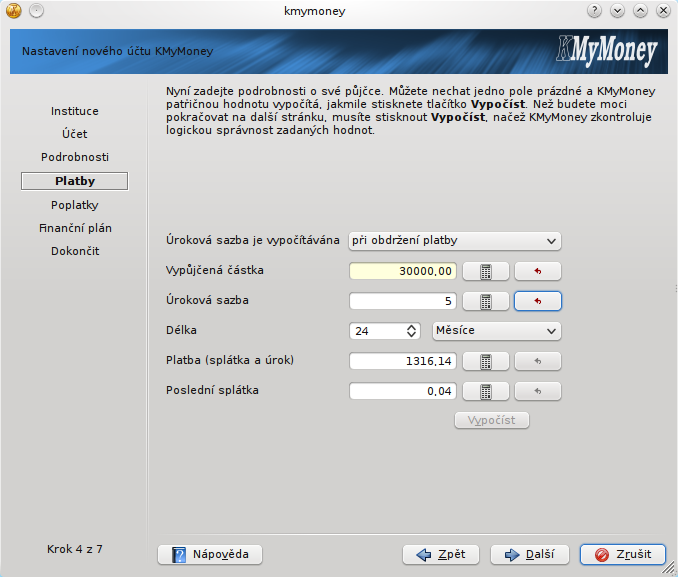Click reset arrow beside Poslední splátka
The height and width of the screenshot is (577, 678).
point(538,391)
